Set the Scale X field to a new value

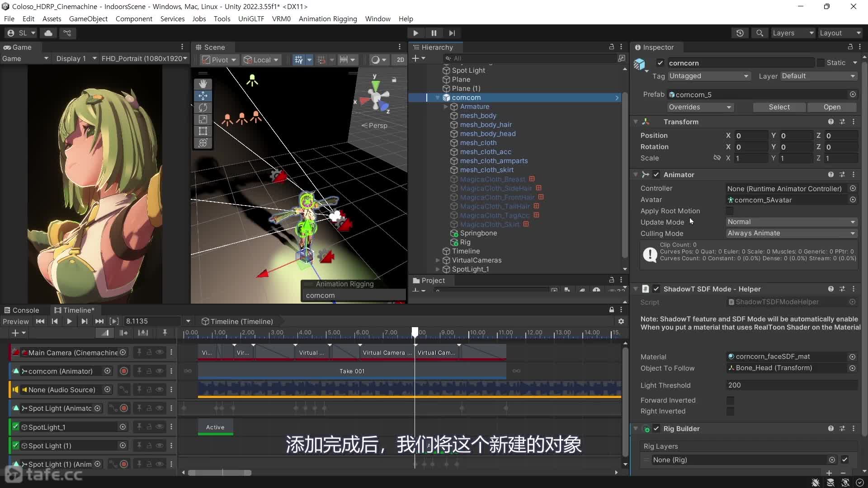[x=750, y=158]
